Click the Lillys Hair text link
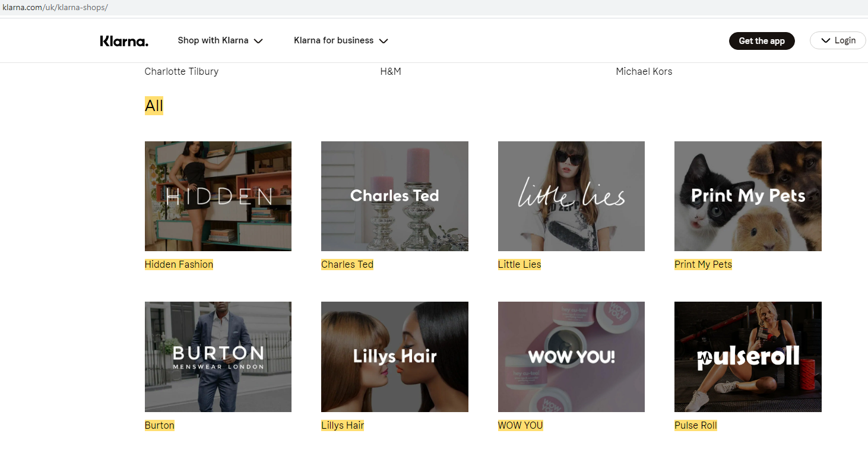 [343, 425]
